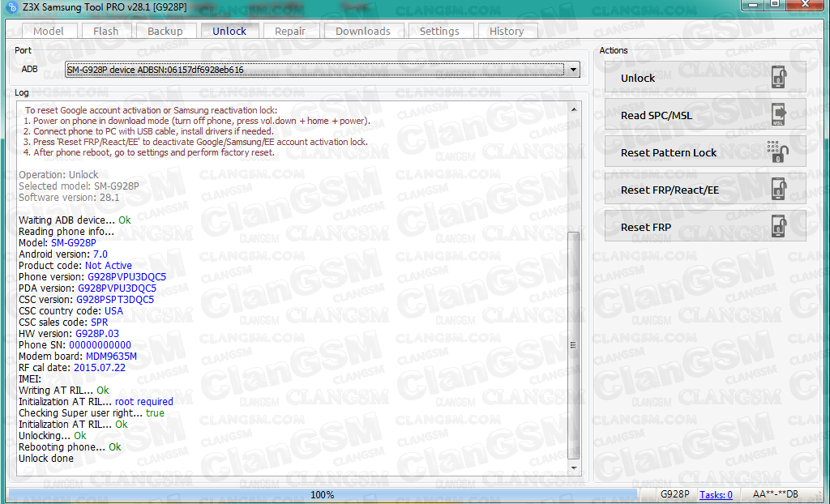
Task: Click the log scrollbar up arrow
Action: pyautogui.click(x=573, y=109)
